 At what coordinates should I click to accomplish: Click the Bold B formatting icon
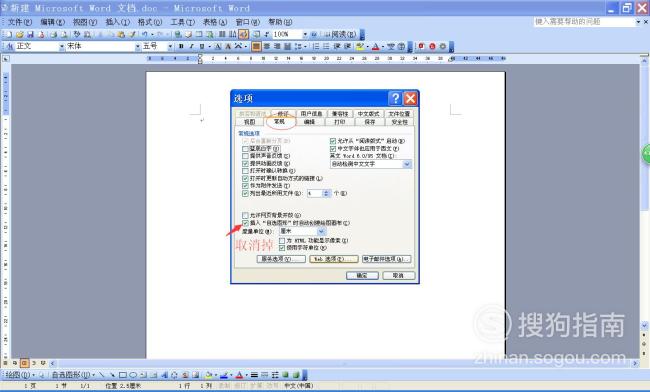181,46
